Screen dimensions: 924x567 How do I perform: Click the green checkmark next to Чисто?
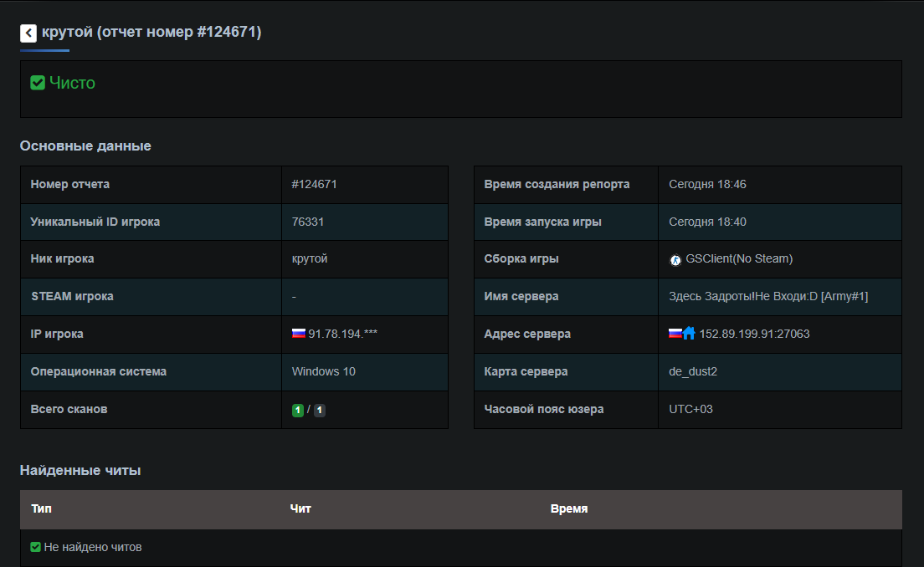pyautogui.click(x=38, y=83)
